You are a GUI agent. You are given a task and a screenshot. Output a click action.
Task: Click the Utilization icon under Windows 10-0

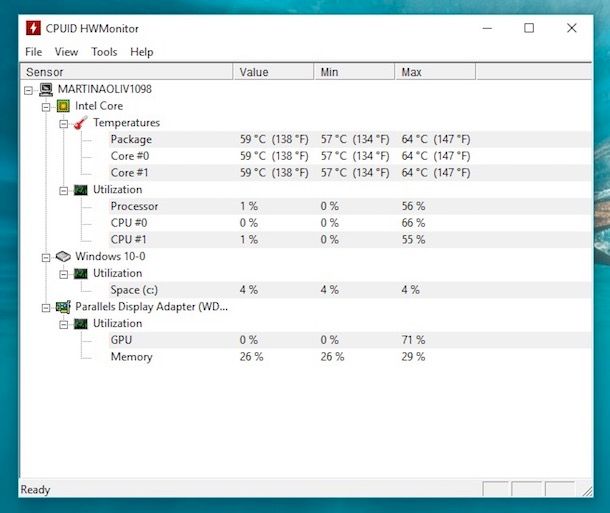pyautogui.click(x=81, y=273)
